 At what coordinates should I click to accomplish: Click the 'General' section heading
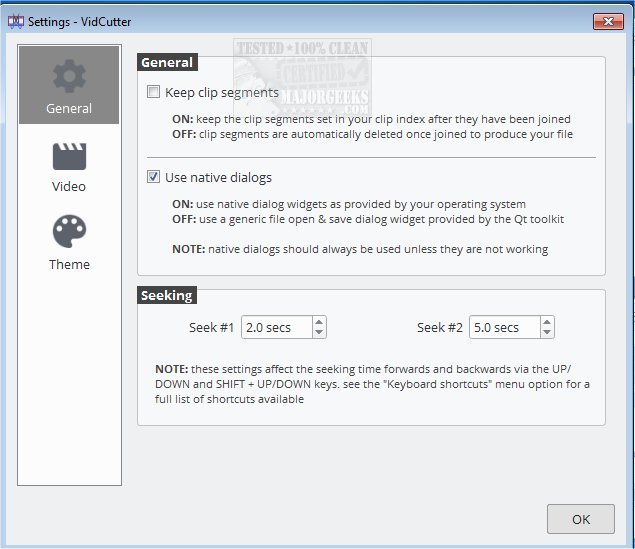[x=167, y=62]
